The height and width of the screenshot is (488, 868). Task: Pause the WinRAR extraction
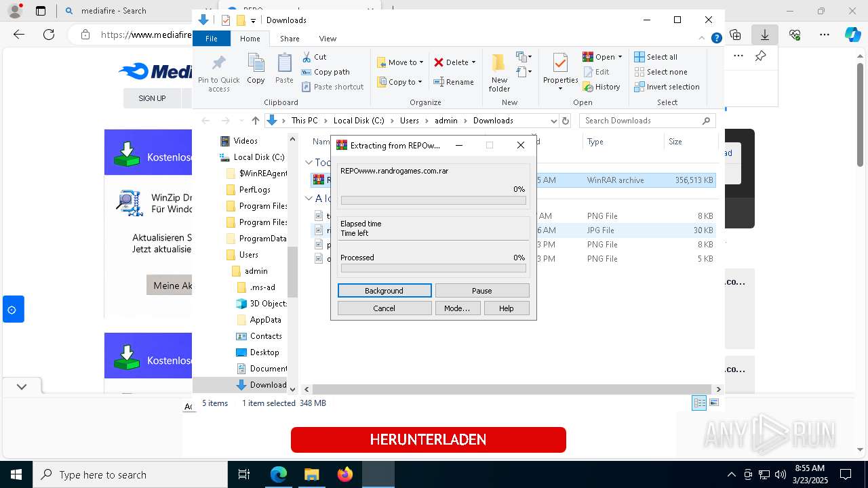pos(482,291)
